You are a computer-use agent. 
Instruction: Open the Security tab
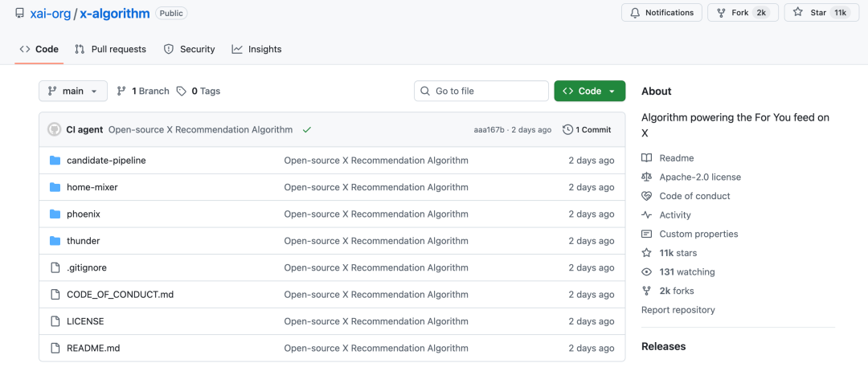[x=189, y=49]
